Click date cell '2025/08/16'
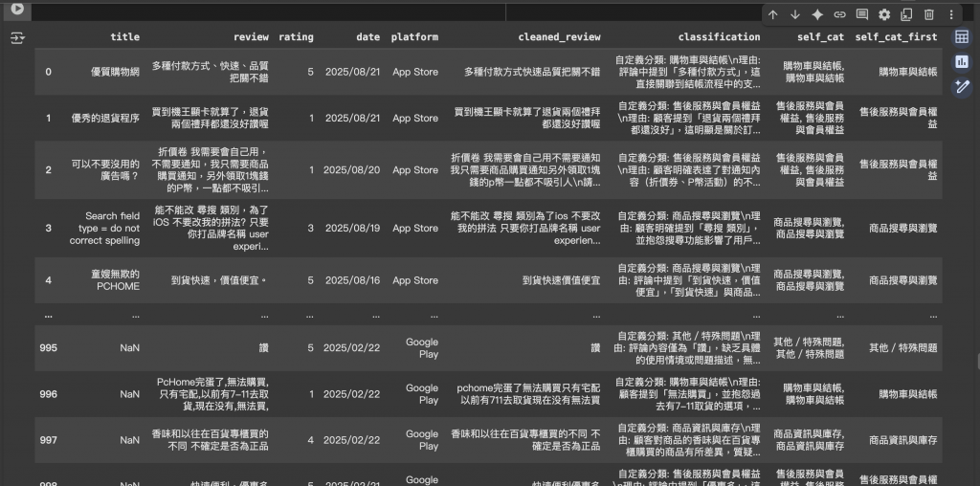This screenshot has height=486, width=980. point(352,280)
